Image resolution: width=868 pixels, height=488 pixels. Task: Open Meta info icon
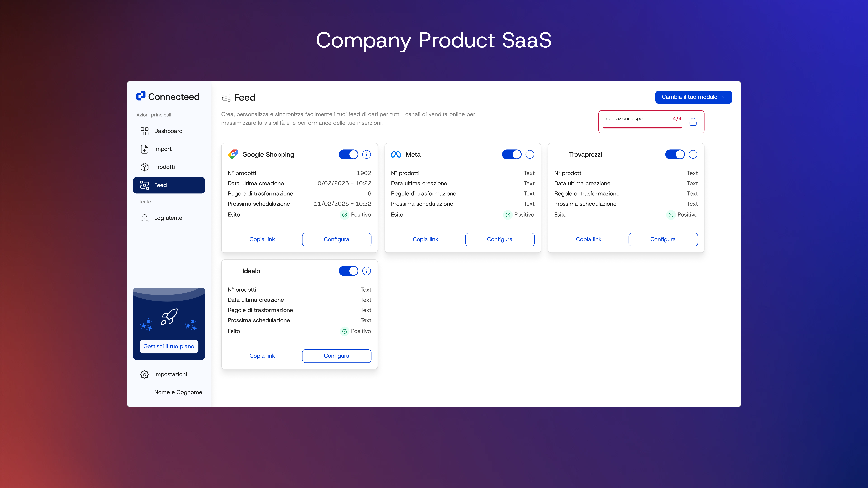(530, 155)
